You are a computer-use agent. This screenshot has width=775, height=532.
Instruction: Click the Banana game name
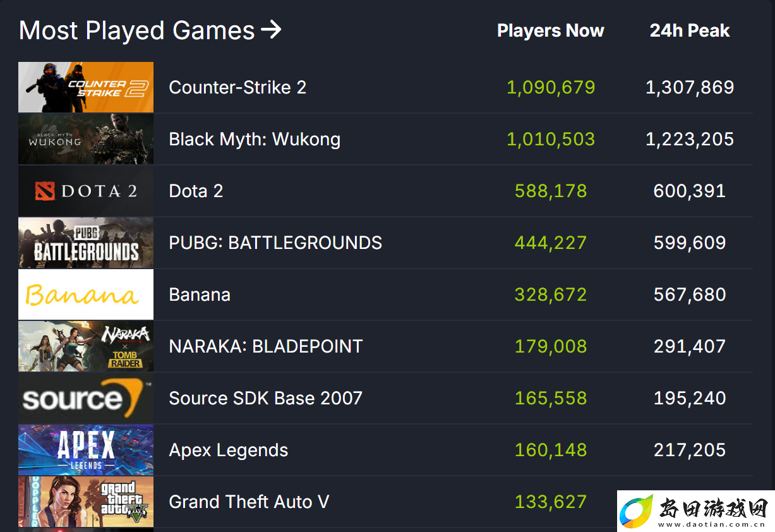point(200,294)
